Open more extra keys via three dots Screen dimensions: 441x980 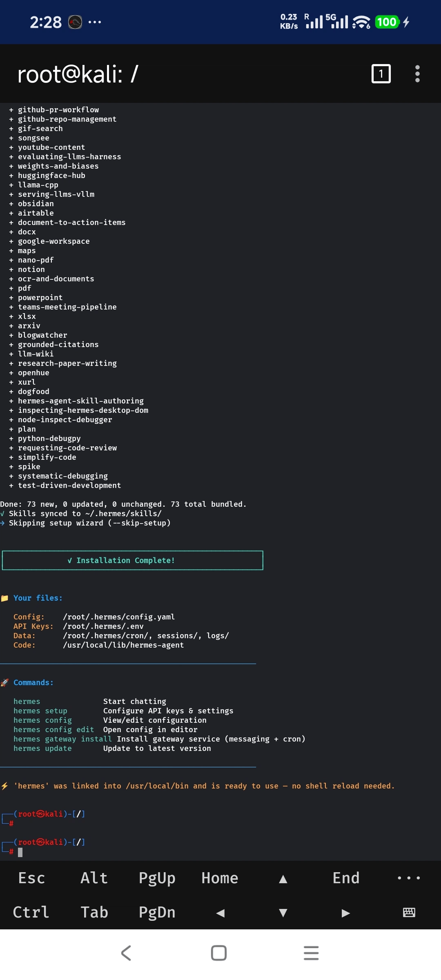pos(409,878)
